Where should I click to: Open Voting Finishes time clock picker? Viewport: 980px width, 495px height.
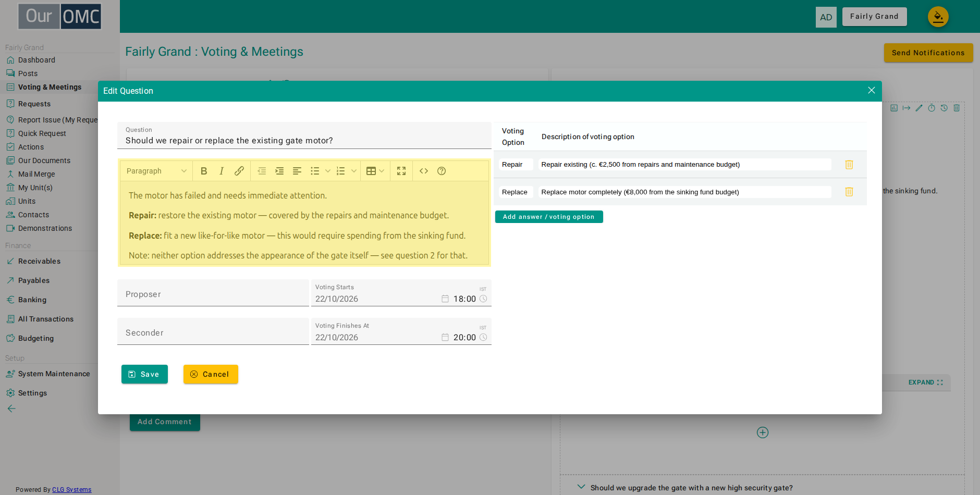click(483, 337)
